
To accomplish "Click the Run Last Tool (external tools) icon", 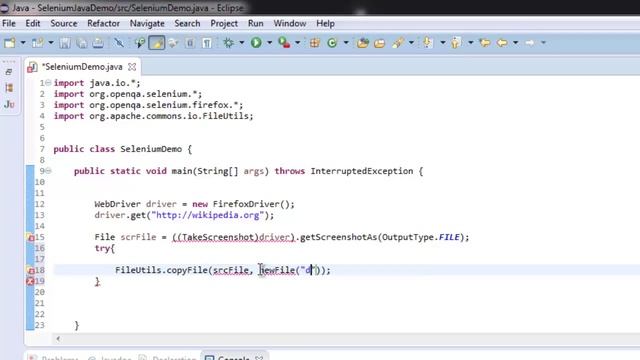I will click(x=284, y=42).
